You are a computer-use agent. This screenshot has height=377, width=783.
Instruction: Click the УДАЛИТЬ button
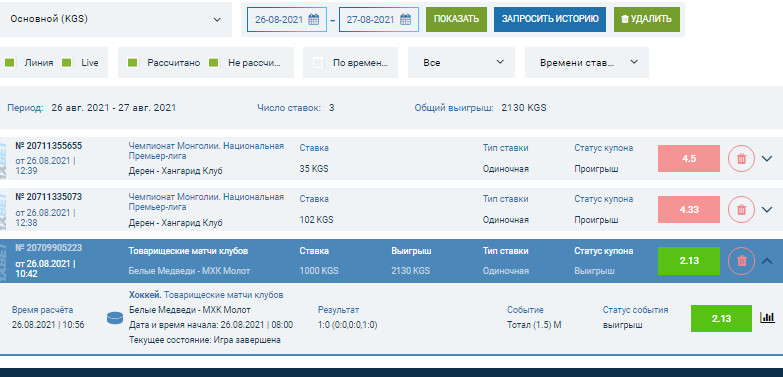pyautogui.click(x=647, y=19)
